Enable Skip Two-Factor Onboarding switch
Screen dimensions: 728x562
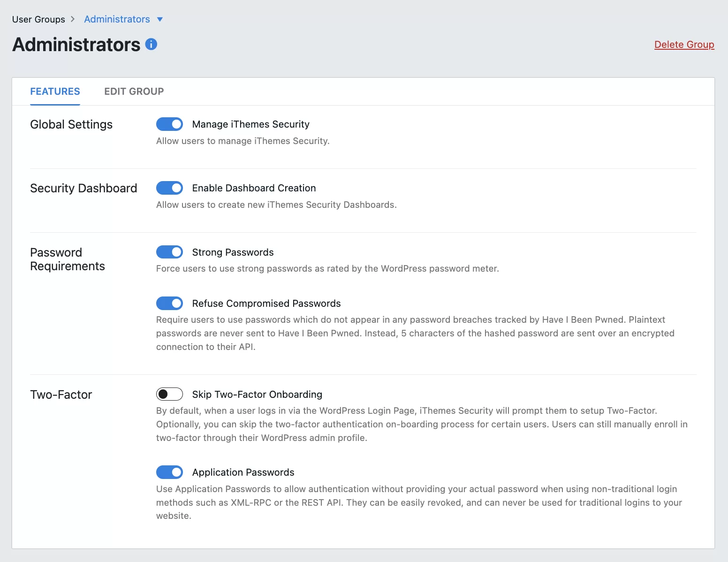click(x=169, y=394)
